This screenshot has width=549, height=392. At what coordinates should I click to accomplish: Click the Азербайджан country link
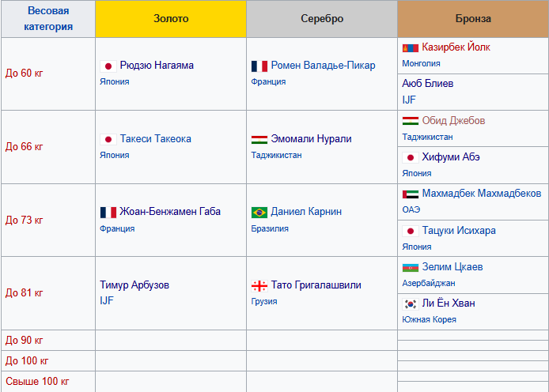pyautogui.click(x=429, y=283)
